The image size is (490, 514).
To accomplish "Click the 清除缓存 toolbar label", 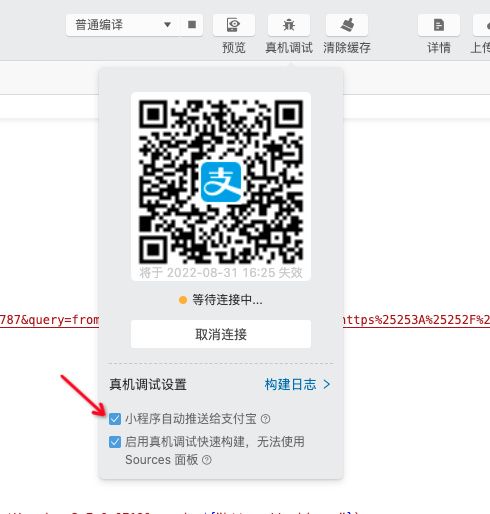I will pos(347,48).
